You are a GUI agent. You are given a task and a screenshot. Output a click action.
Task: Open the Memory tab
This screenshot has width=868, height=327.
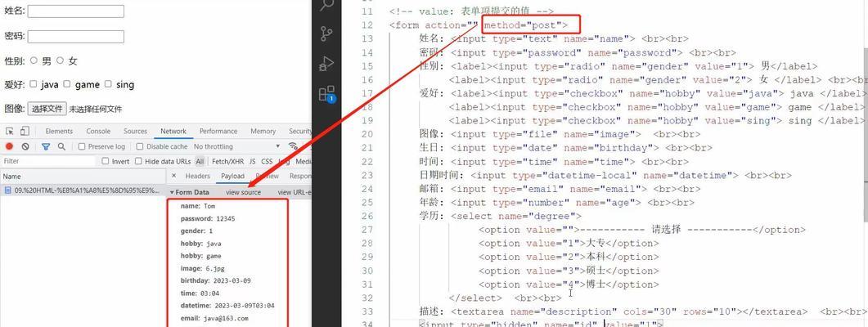point(263,131)
